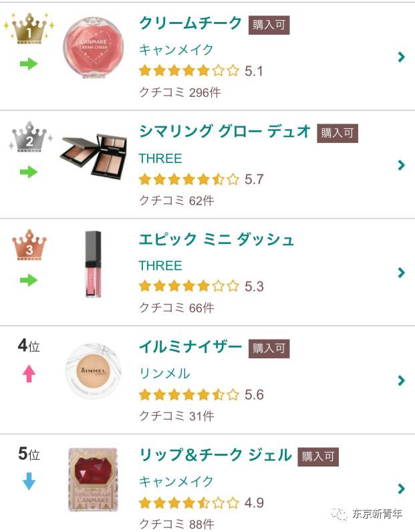Click the blue down arrow for rank 5
This screenshot has width=415, height=532.
tap(29, 481)
